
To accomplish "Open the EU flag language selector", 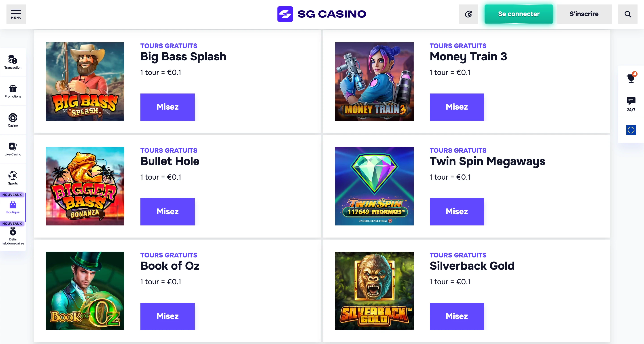I will pos(631,130).
